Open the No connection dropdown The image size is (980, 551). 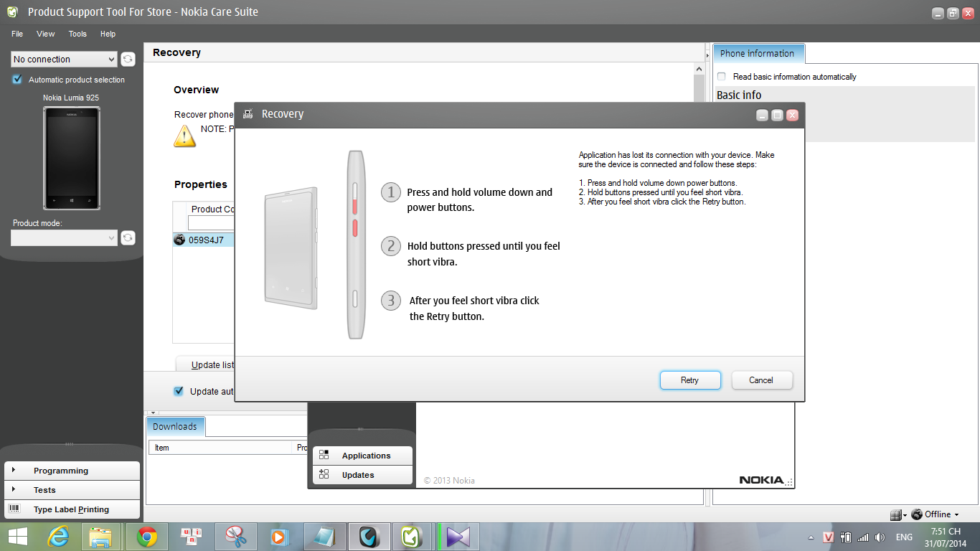tap(64, 60)
